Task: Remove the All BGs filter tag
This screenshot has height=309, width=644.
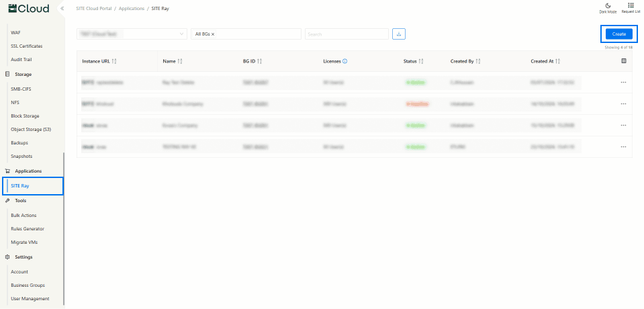Action: (213, 34)
